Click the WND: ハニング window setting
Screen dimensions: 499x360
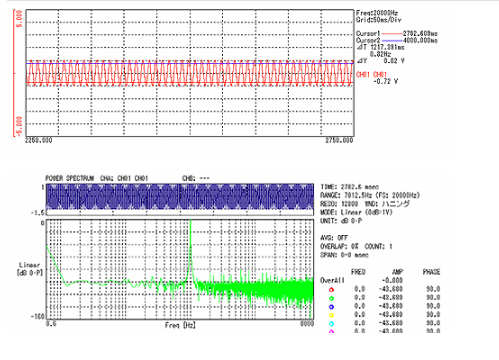[x=387, y=204]
